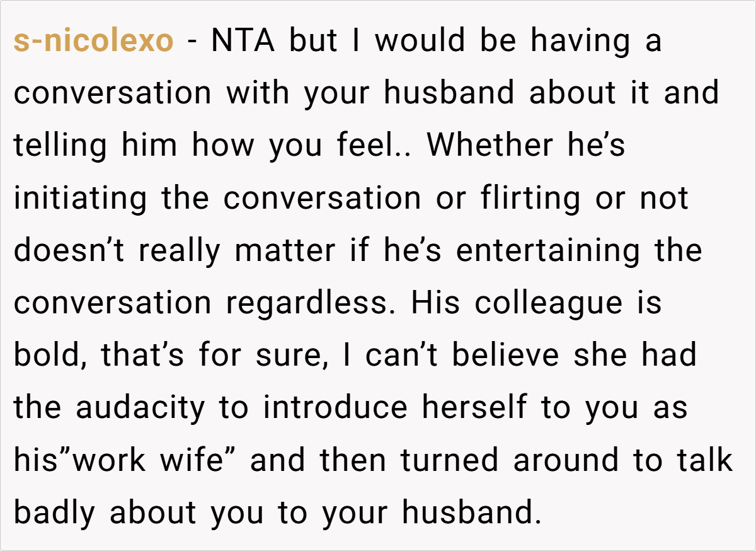
Task: Click the word regardless in the comment
Action: pos(305,303)
